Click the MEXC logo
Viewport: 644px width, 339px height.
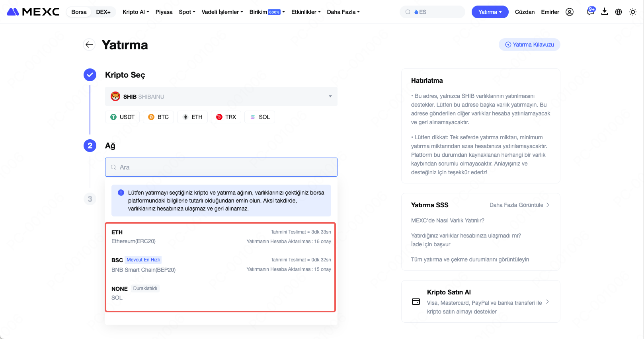coord(33,12)
